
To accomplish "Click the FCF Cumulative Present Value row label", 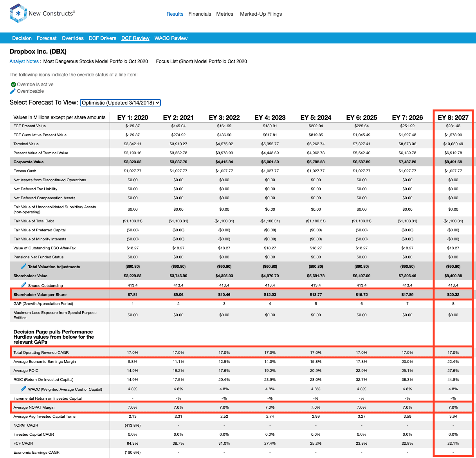I will click(40, 135).
